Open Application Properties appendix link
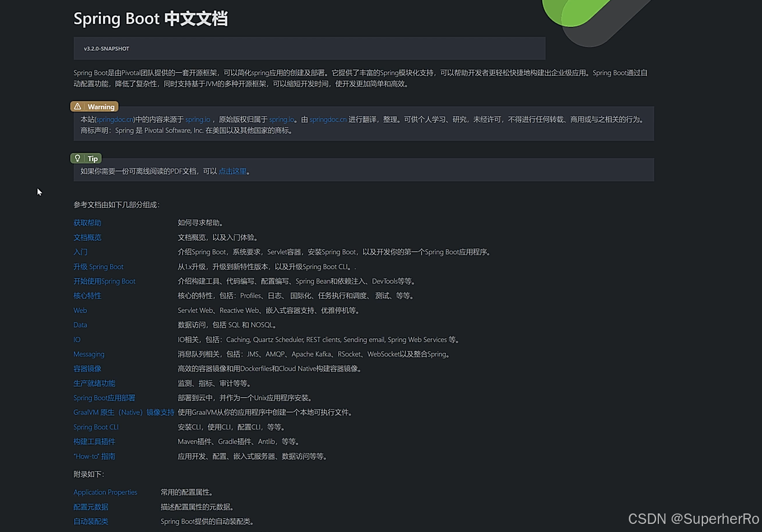The height and width of the screenshot is (532, 762). tap(105, 492)
